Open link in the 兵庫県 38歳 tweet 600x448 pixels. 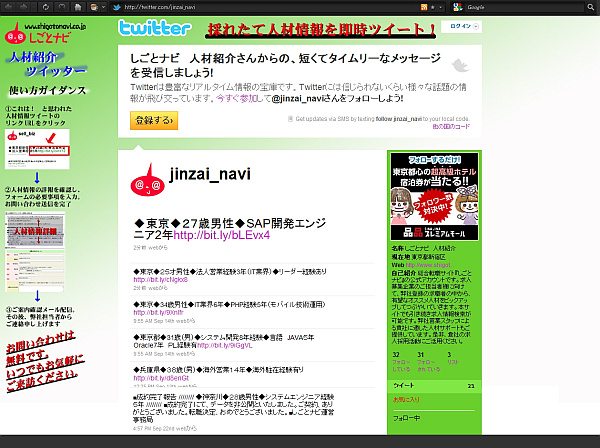pos(161,378)
